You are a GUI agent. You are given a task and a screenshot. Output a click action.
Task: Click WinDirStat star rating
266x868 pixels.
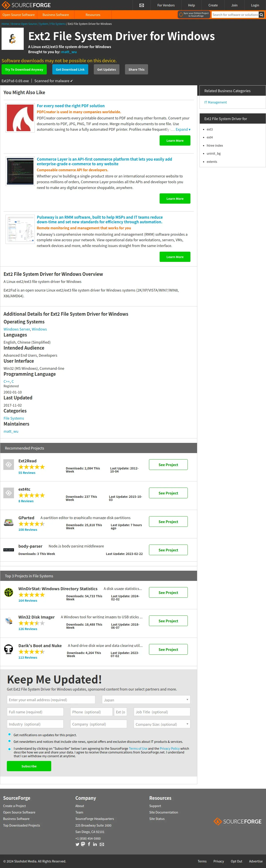(x=32, y=594)
